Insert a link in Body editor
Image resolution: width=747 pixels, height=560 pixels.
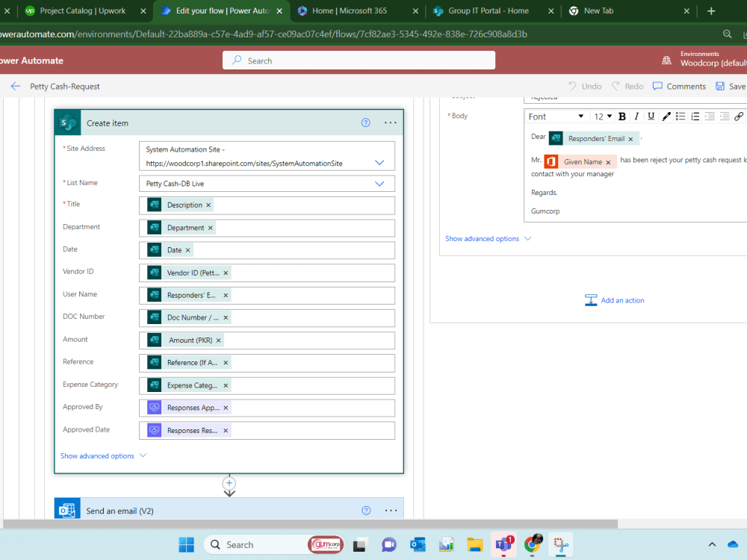pos(739,116)
